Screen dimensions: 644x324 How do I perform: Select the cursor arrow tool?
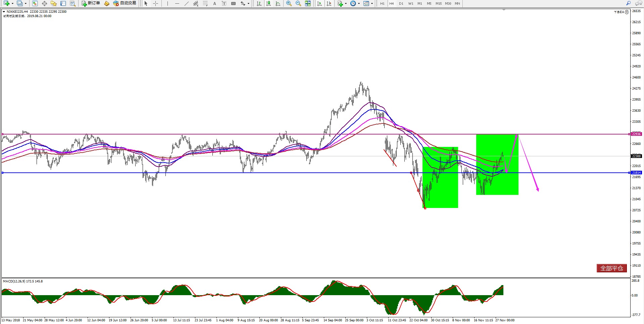[146, 3]
